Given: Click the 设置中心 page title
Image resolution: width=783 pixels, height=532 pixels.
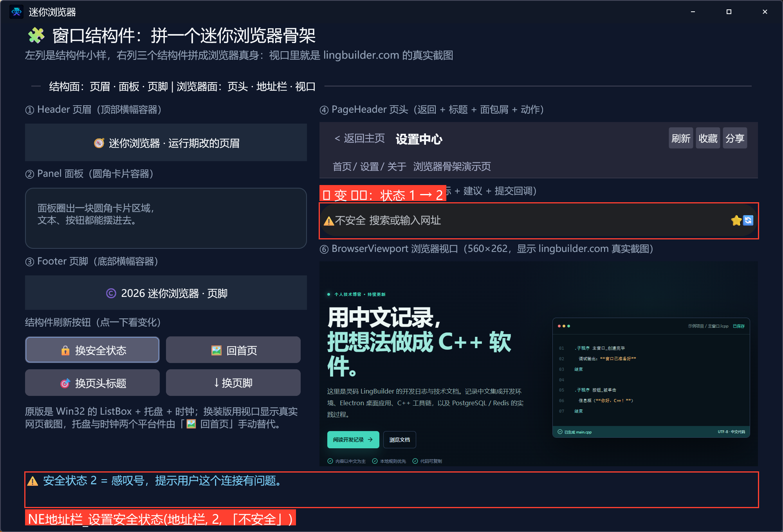Looking at the screenshot, I should (x=419, y=139).
